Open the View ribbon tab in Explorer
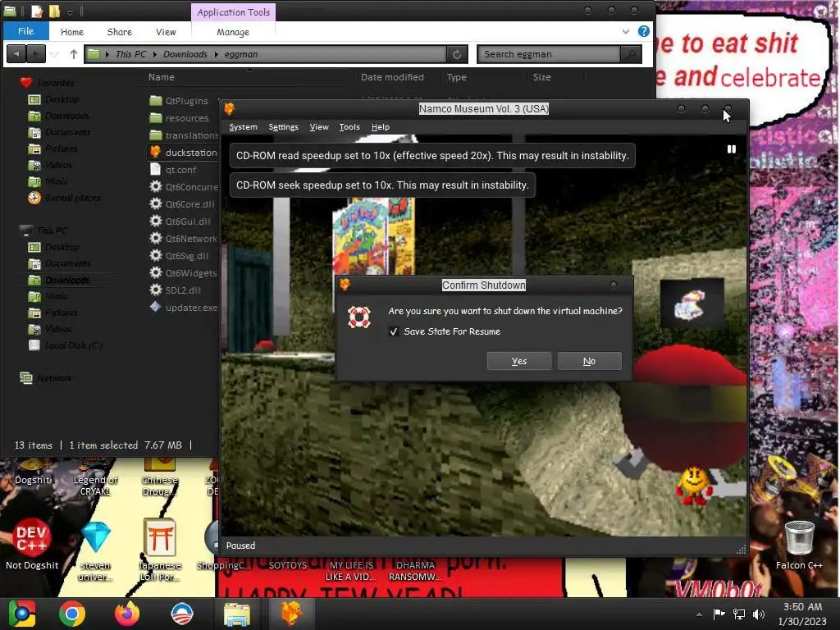This screenshot has height=630, width=840. pos(166,32)
